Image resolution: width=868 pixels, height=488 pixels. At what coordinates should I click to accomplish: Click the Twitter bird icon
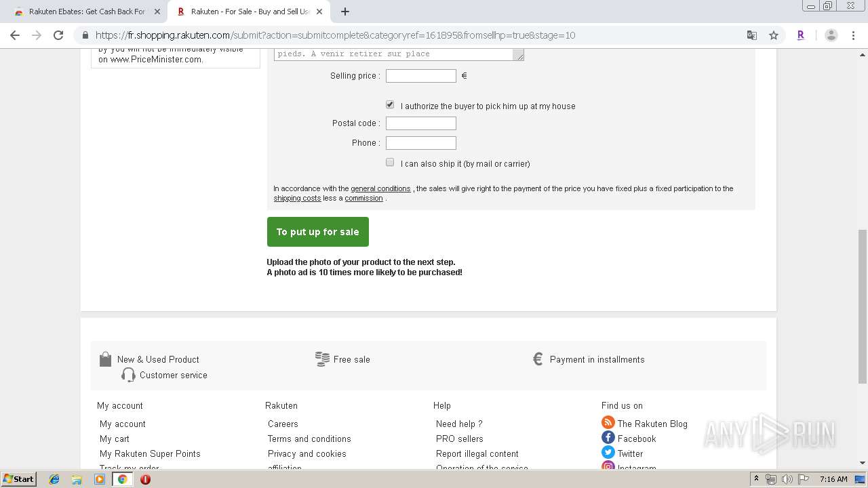pyautogui.click(x=608, y=453)
